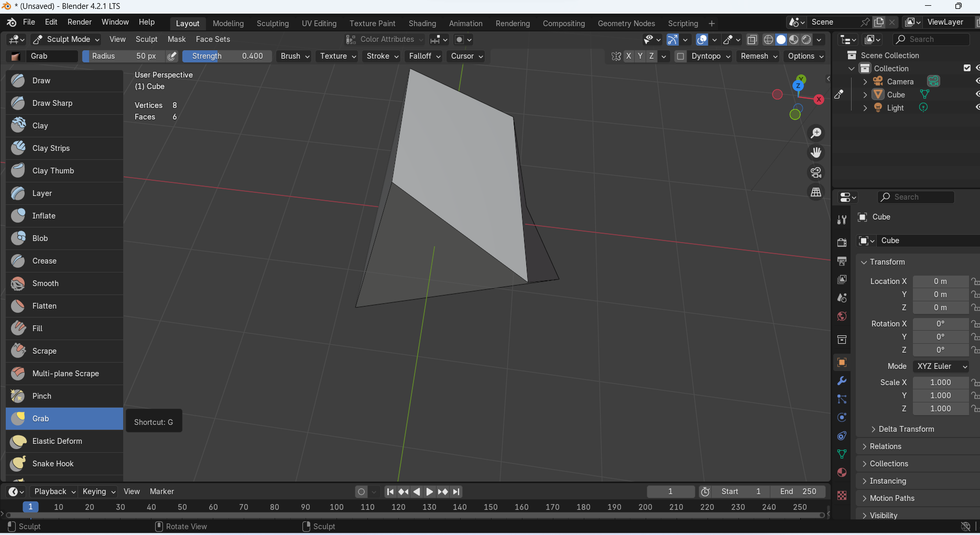Click the Location X field
This screenshot has height=535, width=980.
pos(940,281)
